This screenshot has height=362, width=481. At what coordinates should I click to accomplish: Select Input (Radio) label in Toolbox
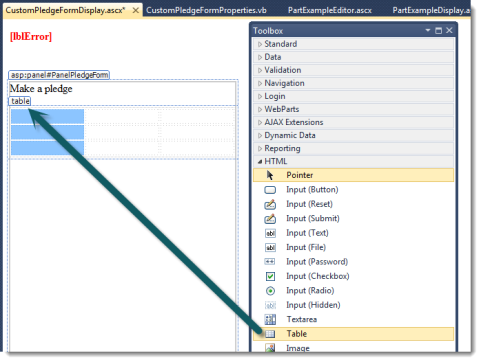[x=310, y=291]
